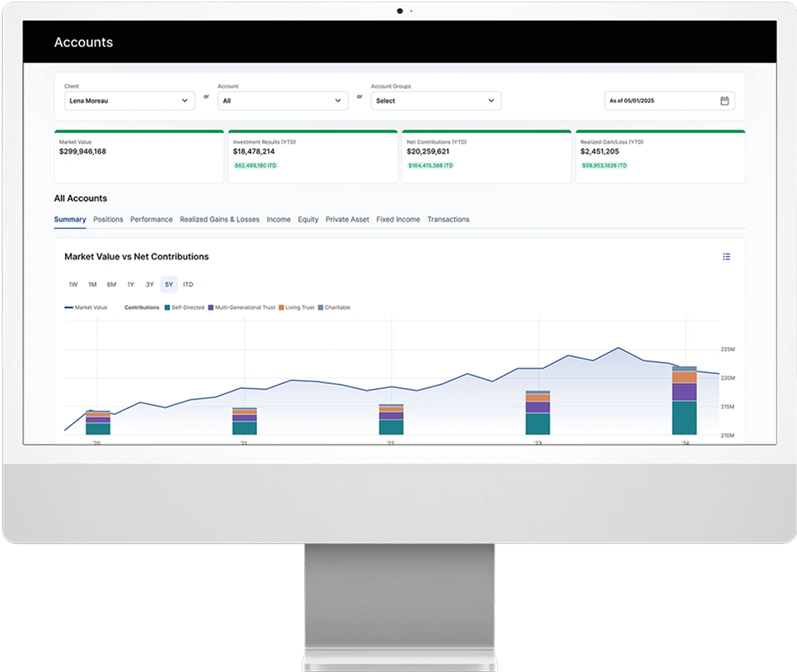Choose the ITD time range button
Screen dimensions: 797x672
[188, 285]
